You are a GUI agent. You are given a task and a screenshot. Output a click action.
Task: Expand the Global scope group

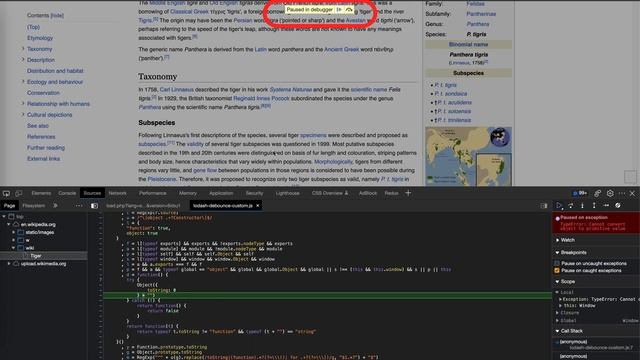(x=557, y=321)
